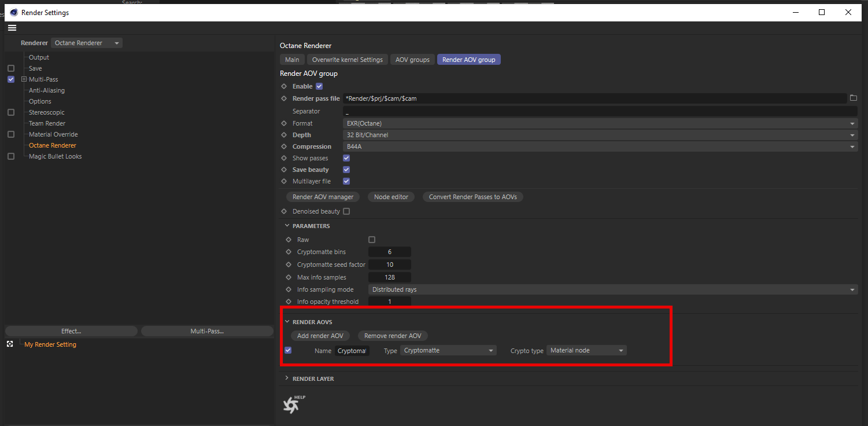This screenshot has width=868, height=426.
Task: Uncheck the Enable checkbox for AOV group
Action: pos(319,86)
